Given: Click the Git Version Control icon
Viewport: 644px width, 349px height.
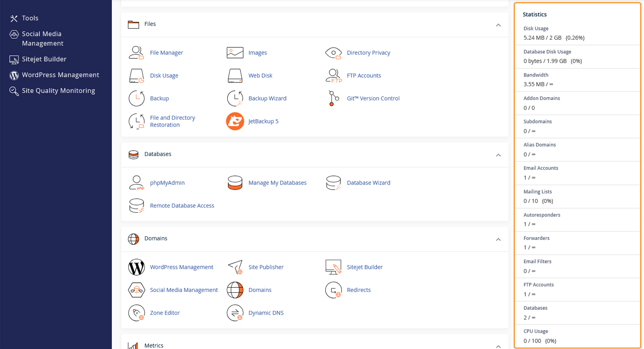Looking at the screenshot, I should pos(333,99).
